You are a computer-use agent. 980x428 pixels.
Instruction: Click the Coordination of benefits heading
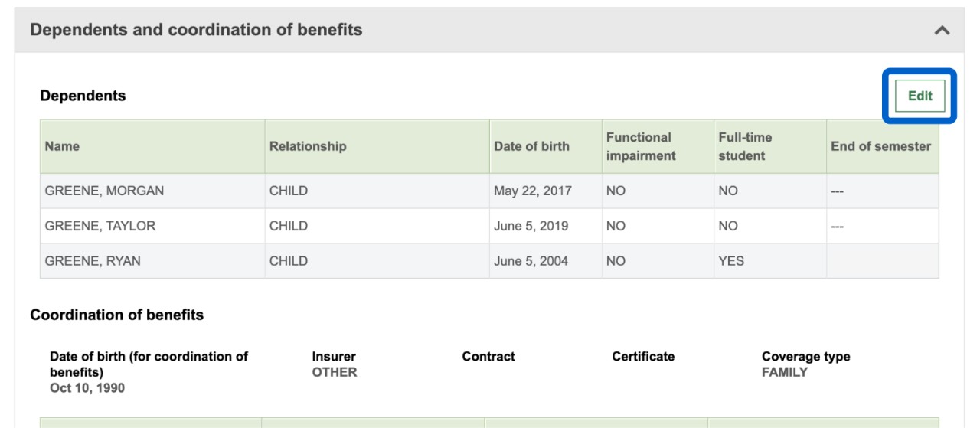(117, 315)
